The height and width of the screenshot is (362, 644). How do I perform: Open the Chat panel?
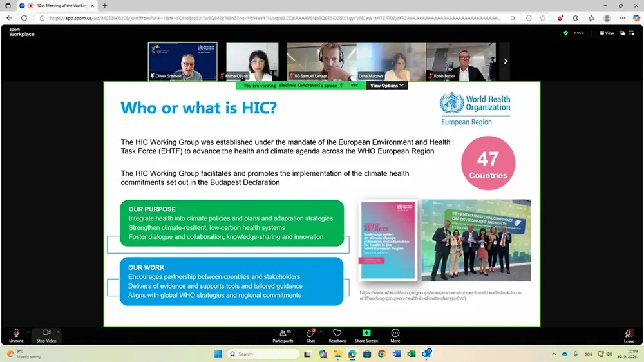[310, 334]
